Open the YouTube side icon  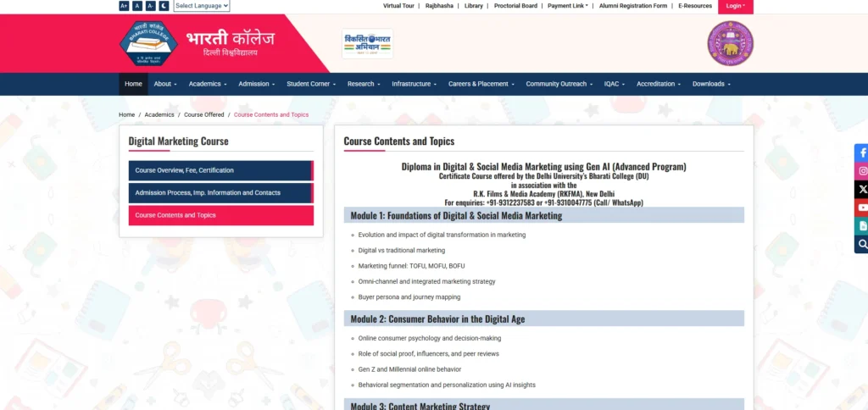point(862,208)
